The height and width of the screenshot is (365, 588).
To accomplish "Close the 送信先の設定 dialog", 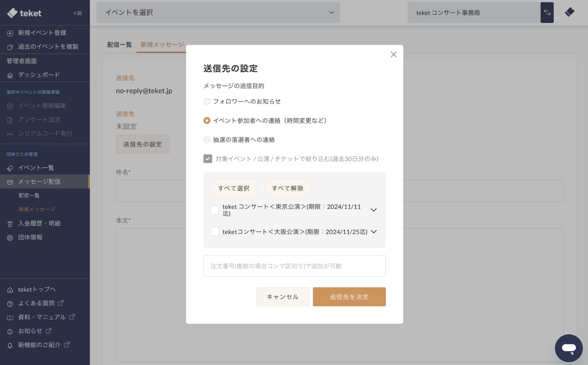I will click(393, 54).
